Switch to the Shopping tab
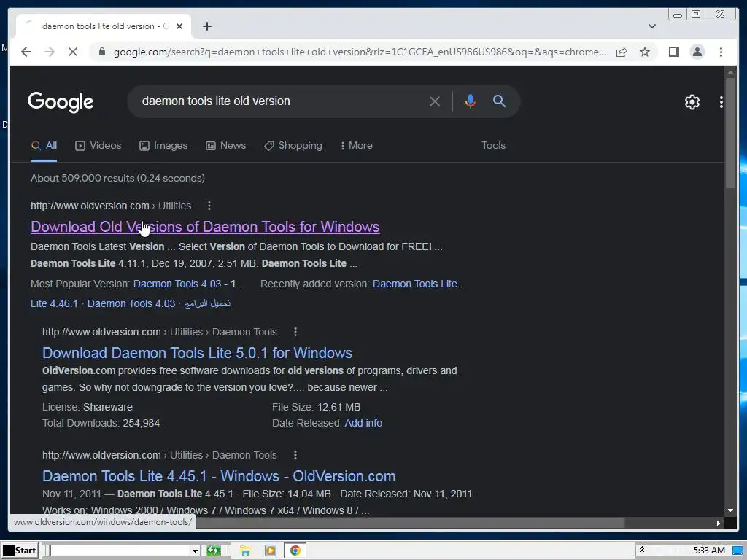The image size is (747, 560). (293, 146)
